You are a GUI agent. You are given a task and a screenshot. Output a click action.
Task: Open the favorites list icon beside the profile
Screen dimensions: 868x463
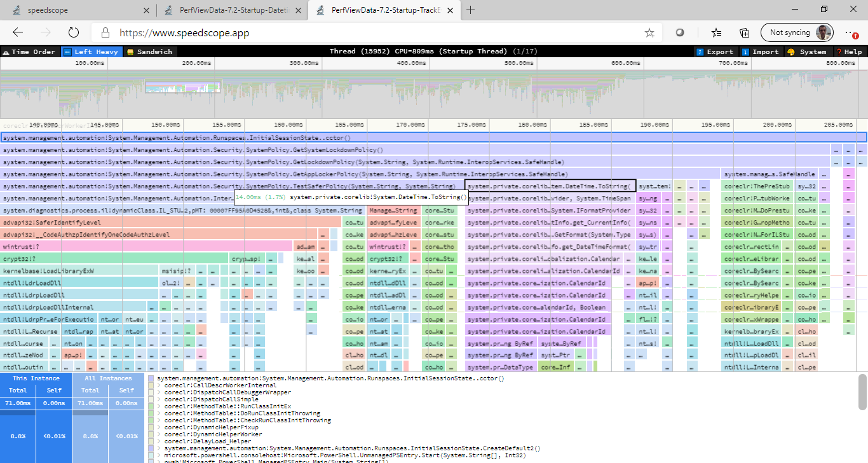[717, 32]
